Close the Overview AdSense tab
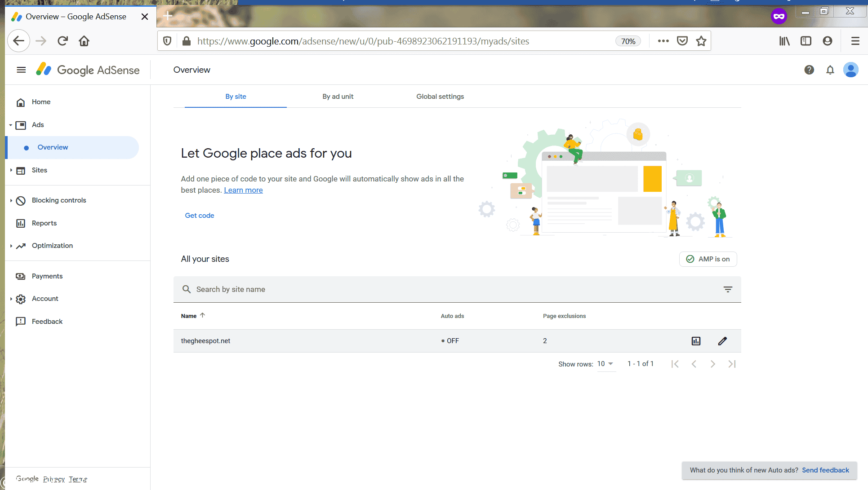Screen dimensions: 868x490 point(145,17)
